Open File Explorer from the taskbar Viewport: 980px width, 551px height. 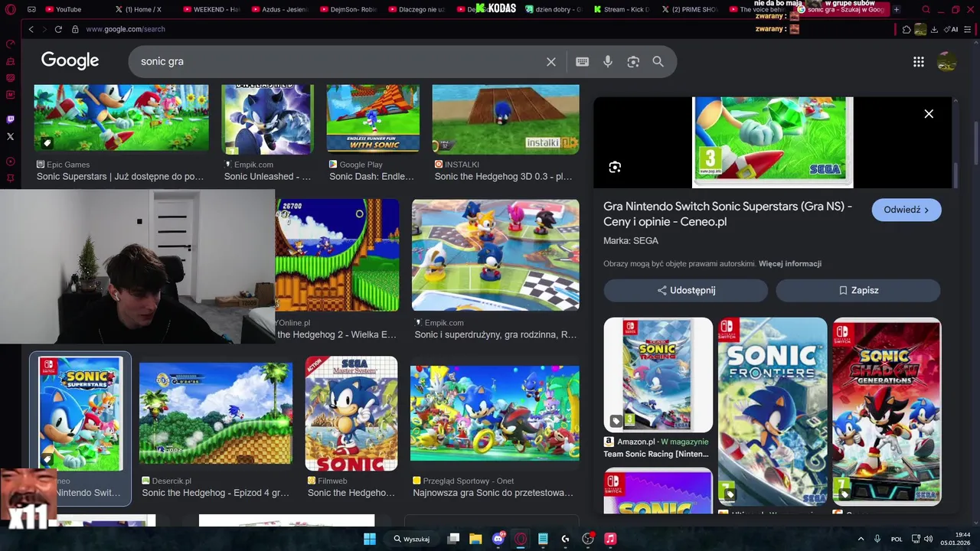click(x=475, y=539)
